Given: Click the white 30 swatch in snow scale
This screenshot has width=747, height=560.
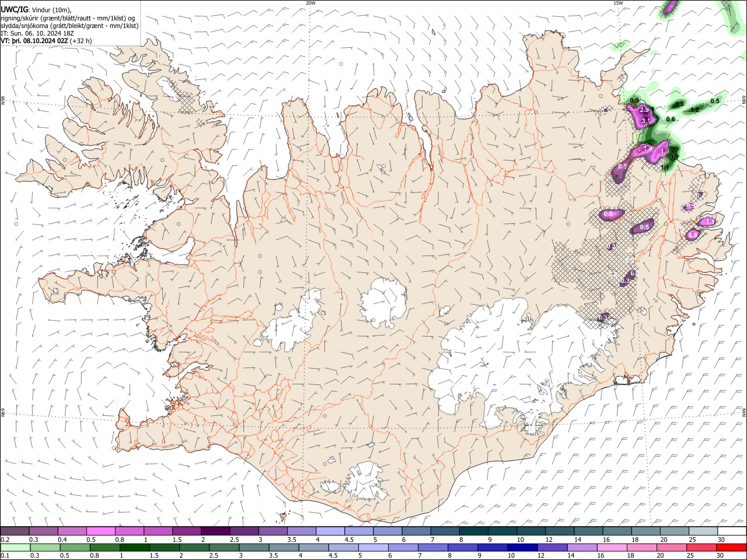Looking at the screenshot, I should [x=731, y=531].
